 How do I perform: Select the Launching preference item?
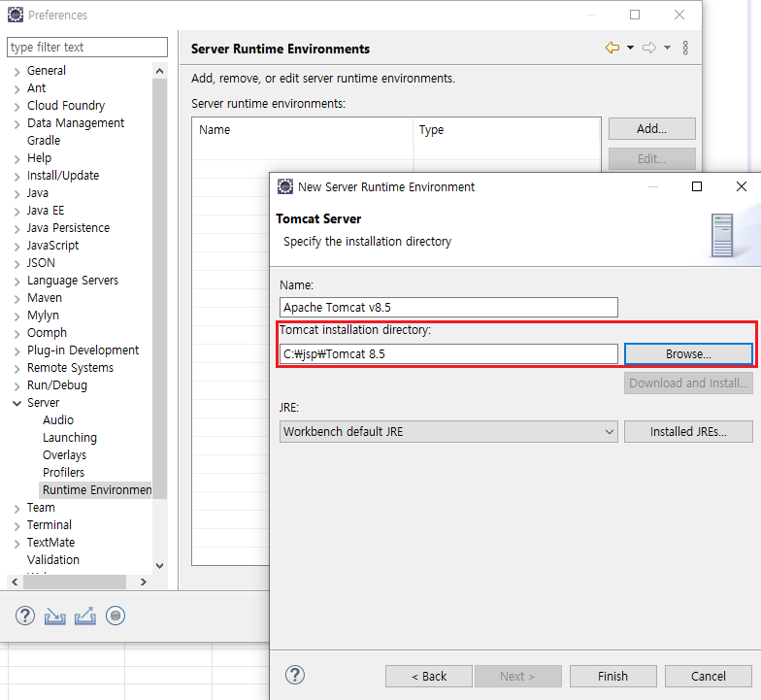point(70,437)
